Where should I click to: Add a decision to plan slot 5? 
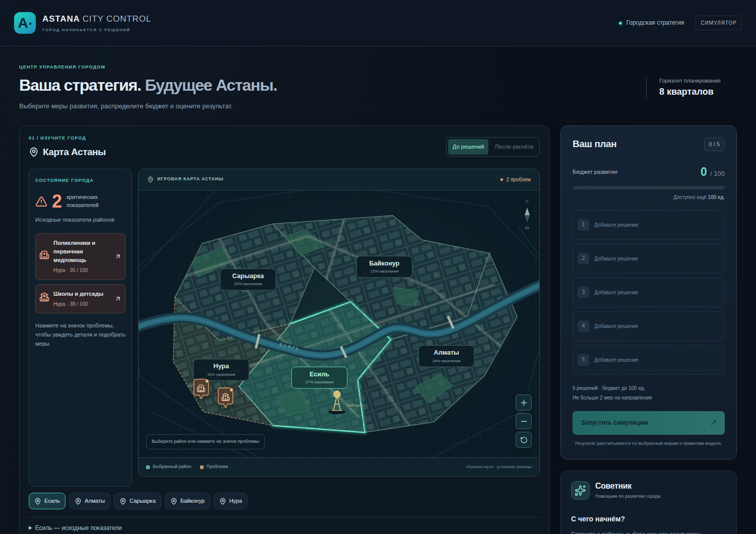(649, 360)
